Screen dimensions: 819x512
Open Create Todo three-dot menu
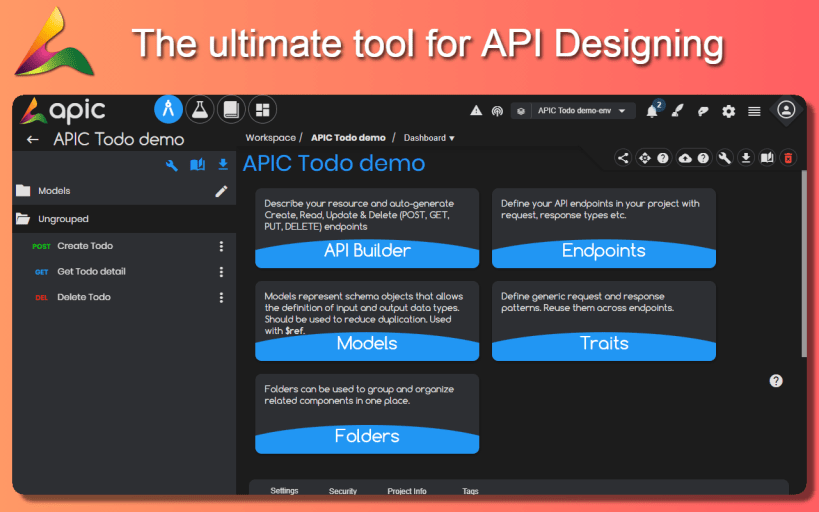[221, 246]
